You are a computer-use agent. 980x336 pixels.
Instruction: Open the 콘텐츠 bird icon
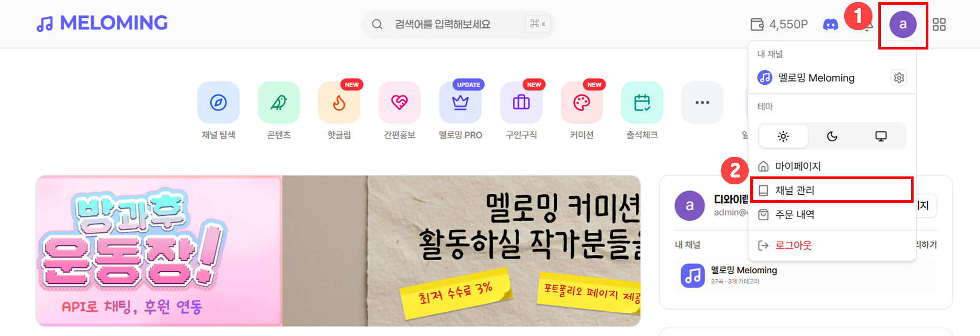coord(279,102)
